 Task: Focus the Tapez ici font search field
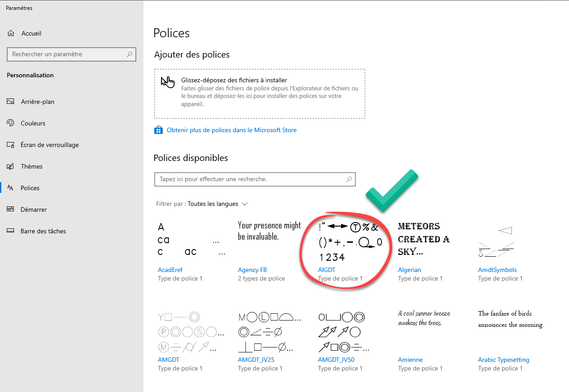coord(250,179)
